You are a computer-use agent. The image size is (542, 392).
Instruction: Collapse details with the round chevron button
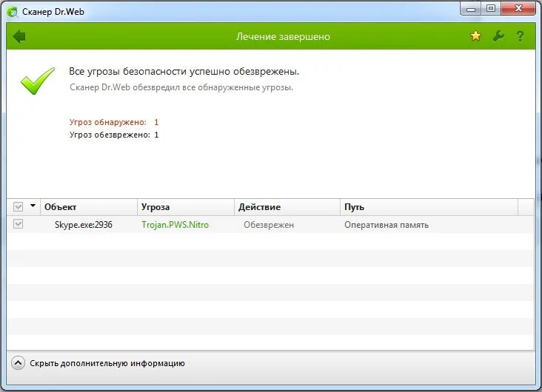(x=18, y=363)
